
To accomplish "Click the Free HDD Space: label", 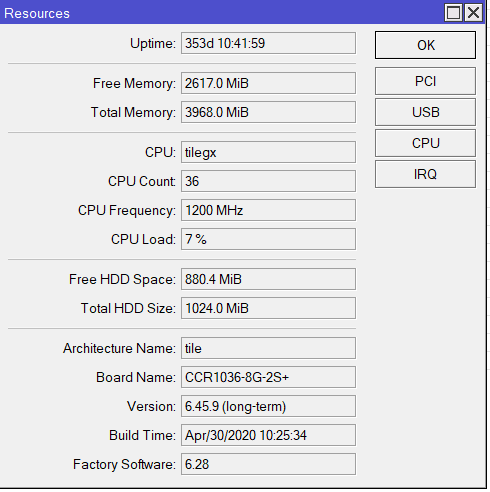I will click(122, 279).
